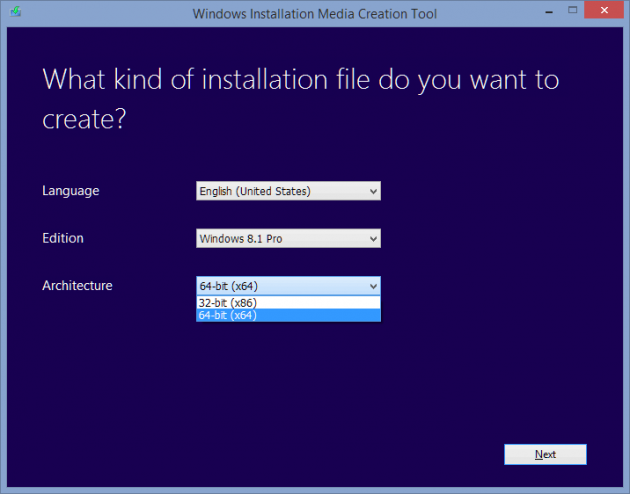
Task: Click the window title text in the title bar
Action: click(x=315, y=14)
